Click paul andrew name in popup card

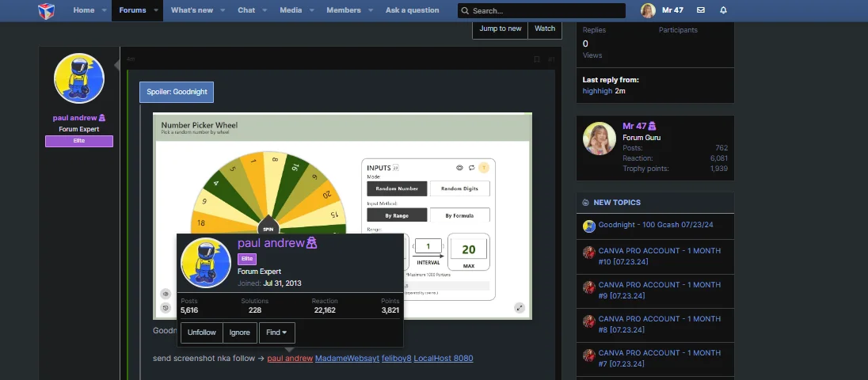pos(271,243)
